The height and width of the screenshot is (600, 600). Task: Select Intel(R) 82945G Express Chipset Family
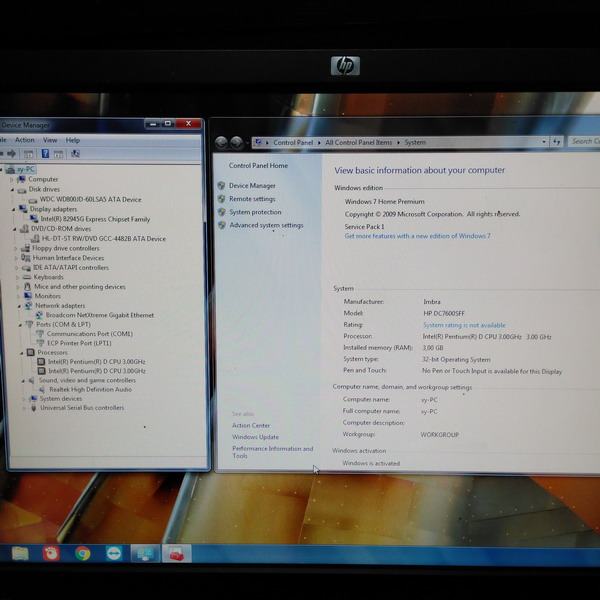click(x=95, y=219)
